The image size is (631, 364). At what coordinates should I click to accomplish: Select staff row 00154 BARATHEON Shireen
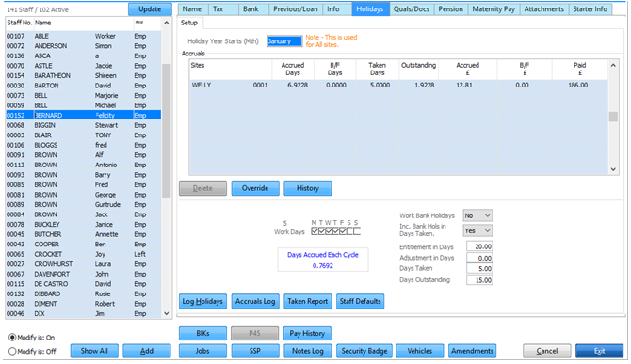click(x=83, y=76)
